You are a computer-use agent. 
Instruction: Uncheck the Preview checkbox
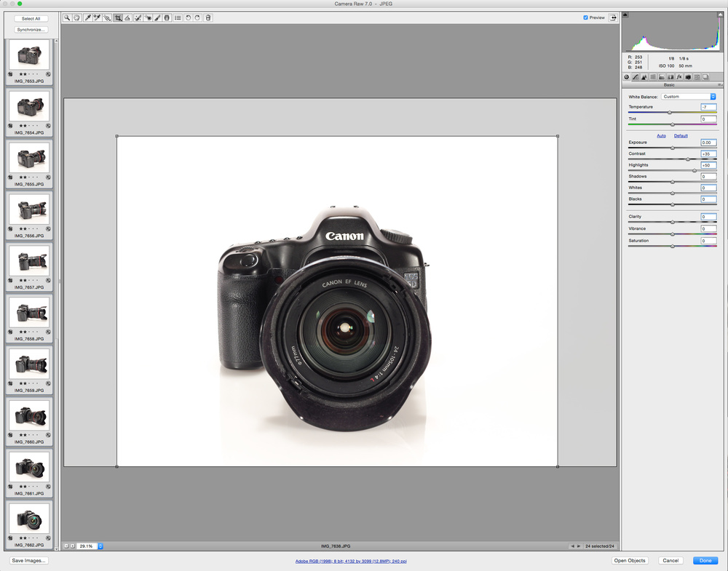(586, 17)
